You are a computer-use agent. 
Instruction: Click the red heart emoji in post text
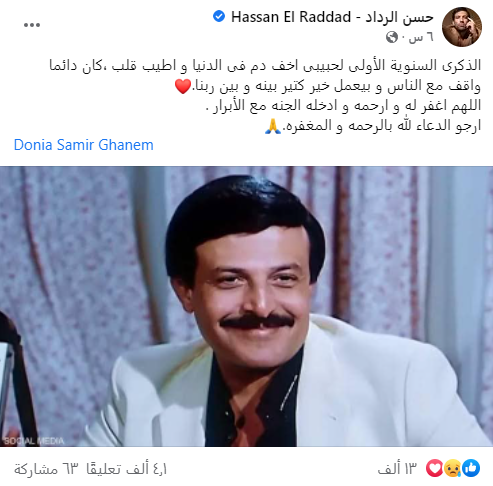click(x=183, y=86)
